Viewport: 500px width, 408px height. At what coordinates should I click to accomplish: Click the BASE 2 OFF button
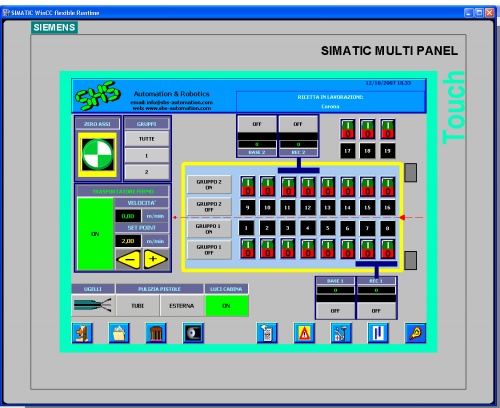tap(257, 124)
